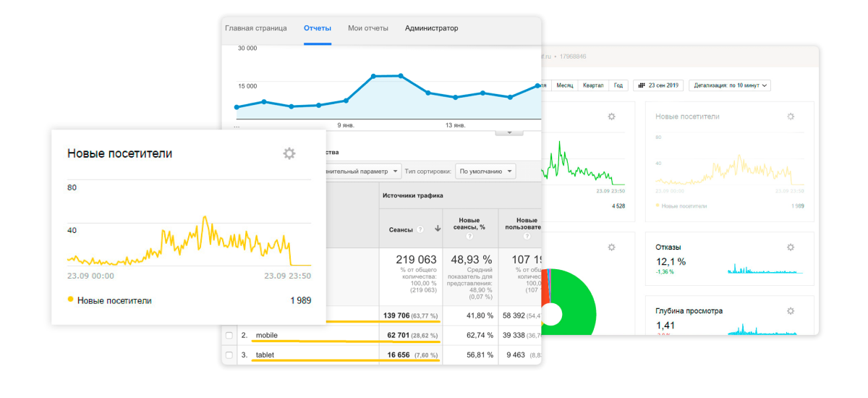Click gear icon above the pie chart
868x398 pixels.
pos(611,247)
